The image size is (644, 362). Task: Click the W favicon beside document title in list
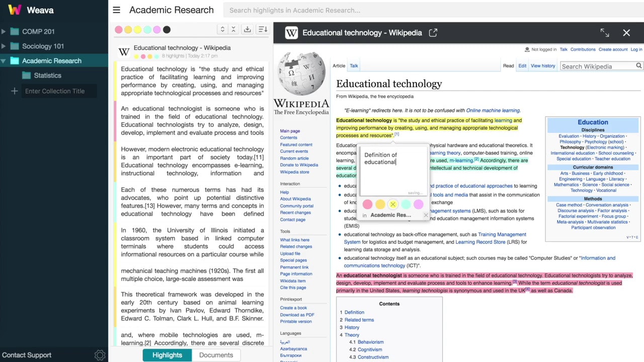coord(124,52)
